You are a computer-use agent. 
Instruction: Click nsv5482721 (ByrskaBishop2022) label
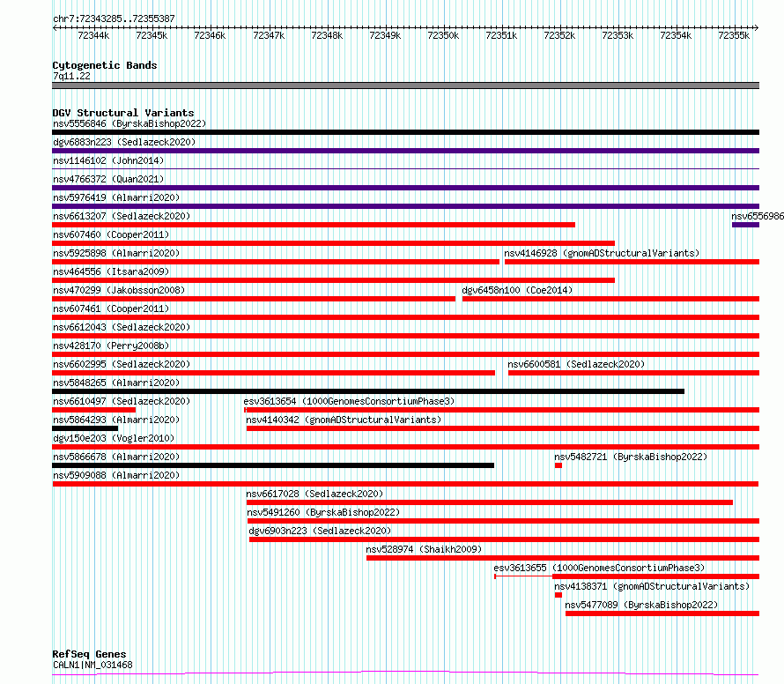pos(631,457)
